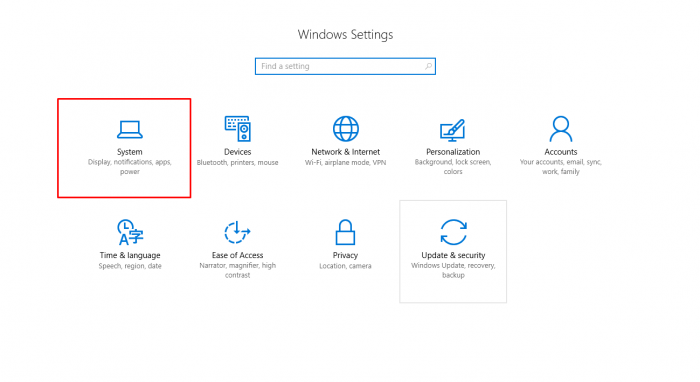
Task: Click 'Location, camera' description
Action: click(345, 266)
